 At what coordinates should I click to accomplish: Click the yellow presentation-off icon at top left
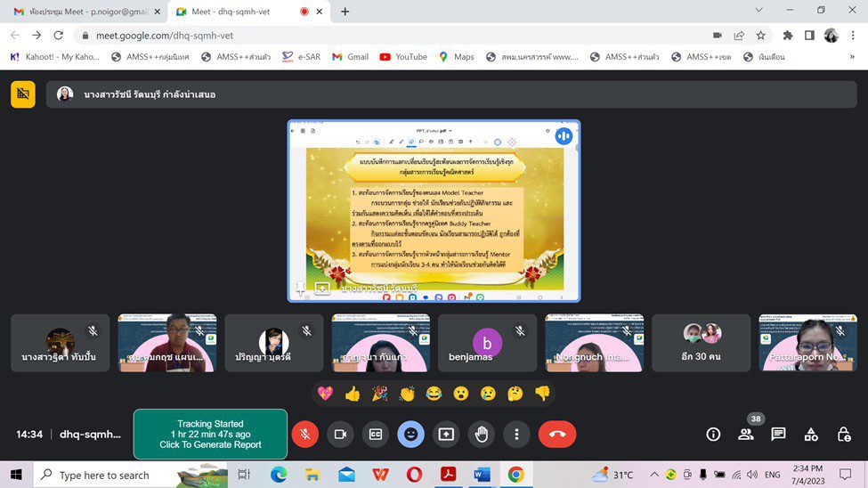click(22, 94)
